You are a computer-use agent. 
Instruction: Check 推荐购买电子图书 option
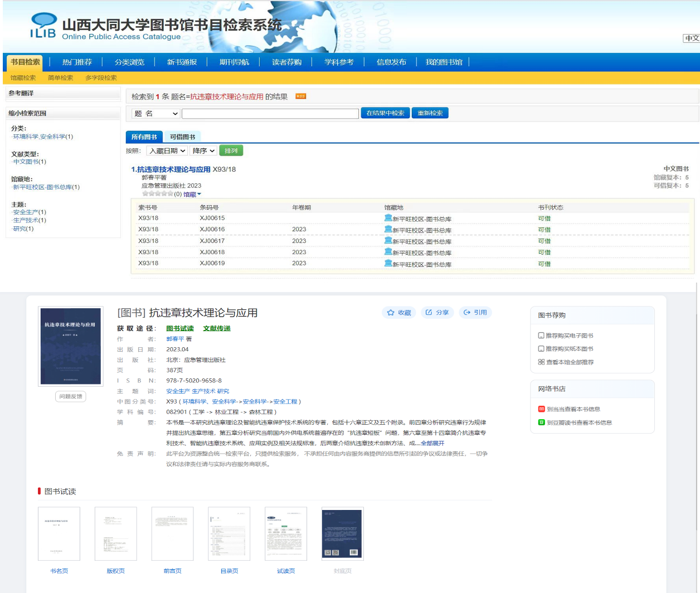pyautogui.click(x=541, y=336)
